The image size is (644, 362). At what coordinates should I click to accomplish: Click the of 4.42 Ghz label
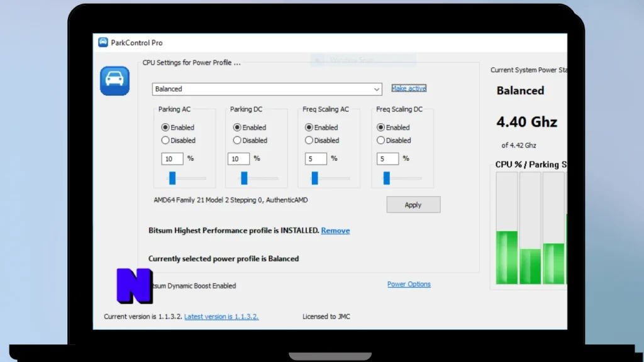coord(519,145)
